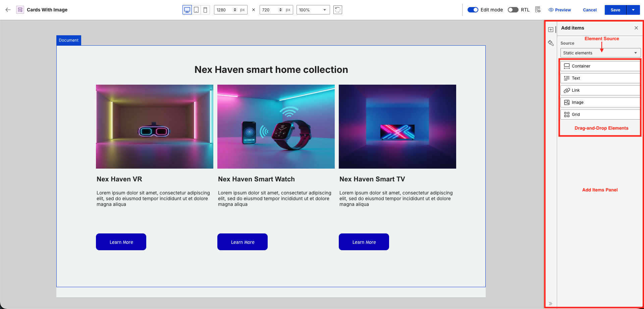Screen dimensions: 644x309
Task: Collapse the panel with double chevron
Action: point(550,304)
